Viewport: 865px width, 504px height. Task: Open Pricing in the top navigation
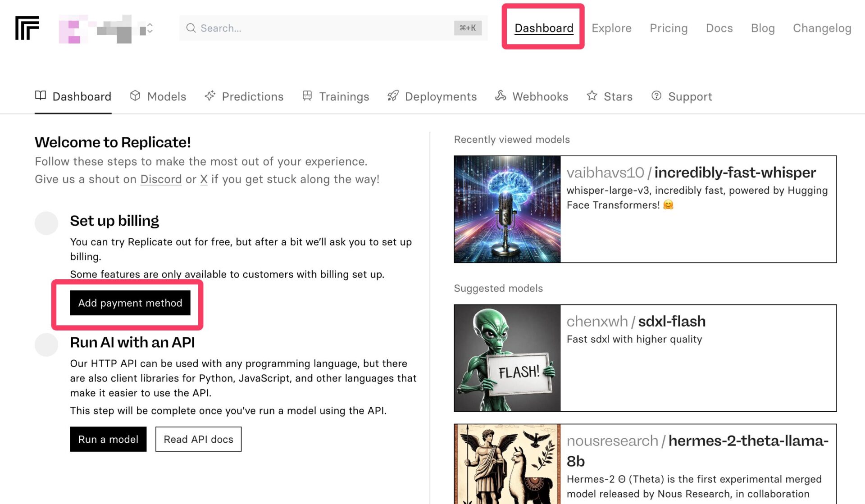click(x=669, y=28)
